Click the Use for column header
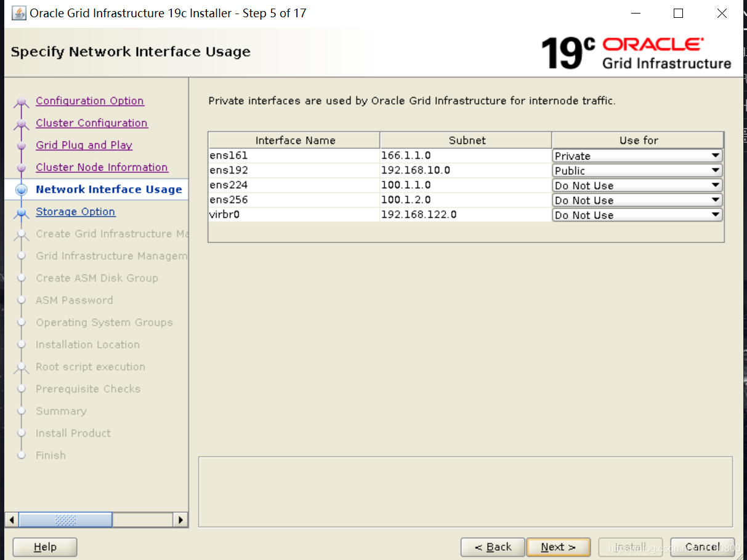This screenshot has height=560, width=747. (638, 140)
